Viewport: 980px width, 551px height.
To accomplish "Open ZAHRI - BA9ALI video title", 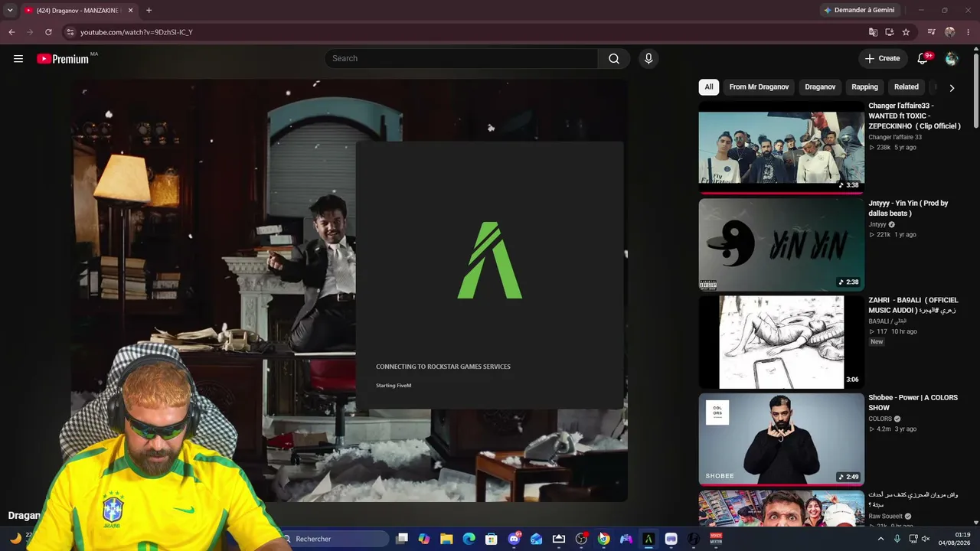I will (x=913, y=305).
